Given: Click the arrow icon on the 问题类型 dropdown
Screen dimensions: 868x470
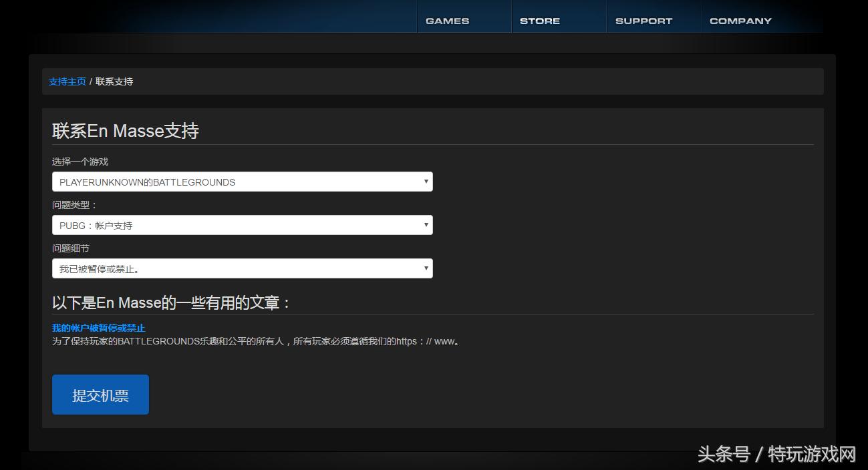Looking at the screenshot, I should (426, 225).
